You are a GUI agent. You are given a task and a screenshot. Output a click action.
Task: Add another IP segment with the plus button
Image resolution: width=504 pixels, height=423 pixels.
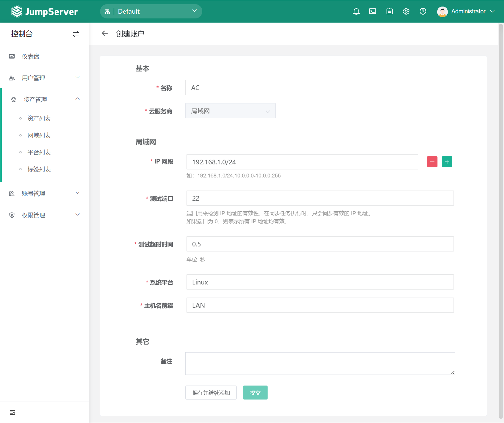447,162
